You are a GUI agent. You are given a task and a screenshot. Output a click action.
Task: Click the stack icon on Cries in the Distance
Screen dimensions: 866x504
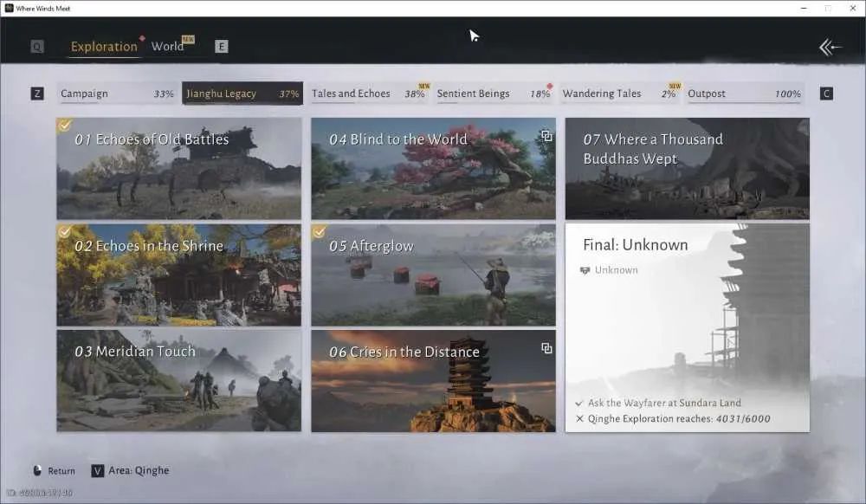pos(546,348)
